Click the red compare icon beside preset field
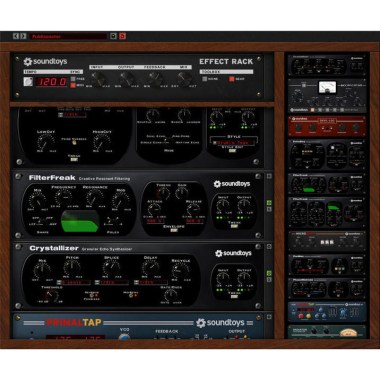 [122, 36]
